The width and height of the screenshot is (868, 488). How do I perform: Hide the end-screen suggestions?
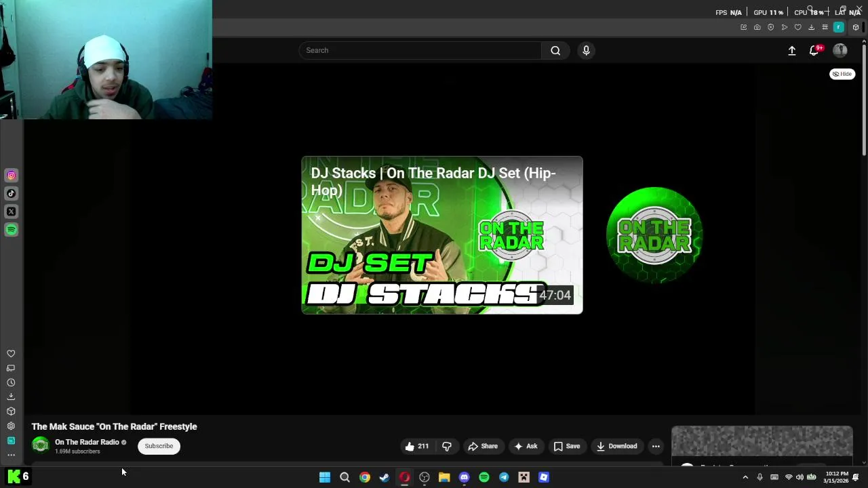(x=842, y=74)
